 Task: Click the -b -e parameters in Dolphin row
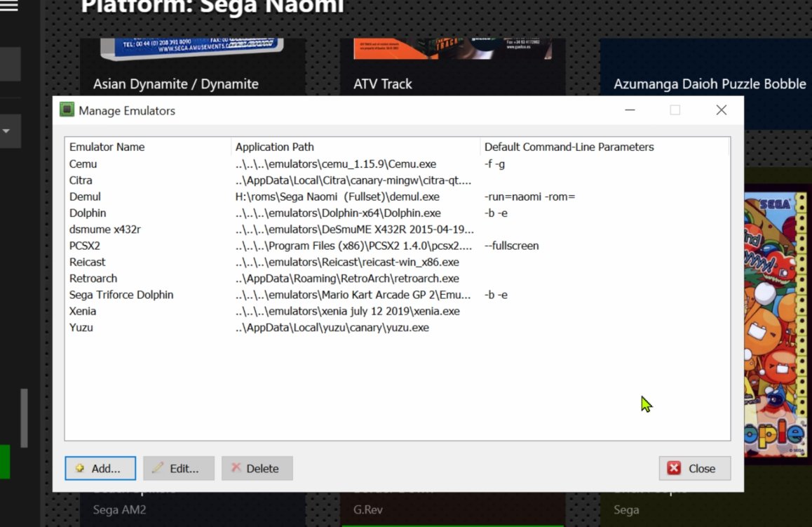pyautogui.click(x=496, y=213)
